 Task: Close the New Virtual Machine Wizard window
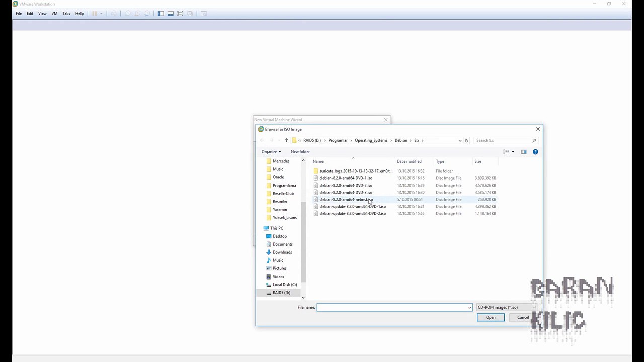click(x=386, y=120)
